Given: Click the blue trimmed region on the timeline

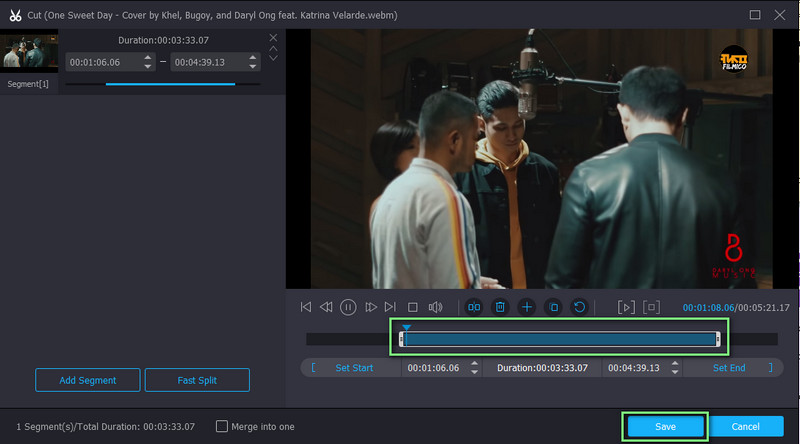Looking at the screenshot, I should coord(560,340).
